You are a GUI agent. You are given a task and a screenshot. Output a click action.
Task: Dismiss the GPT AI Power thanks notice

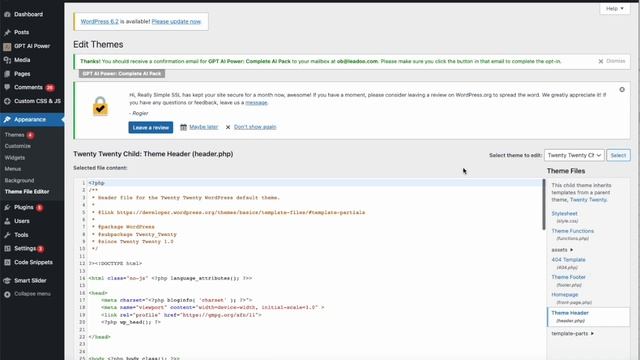click(x=611, y=61)
